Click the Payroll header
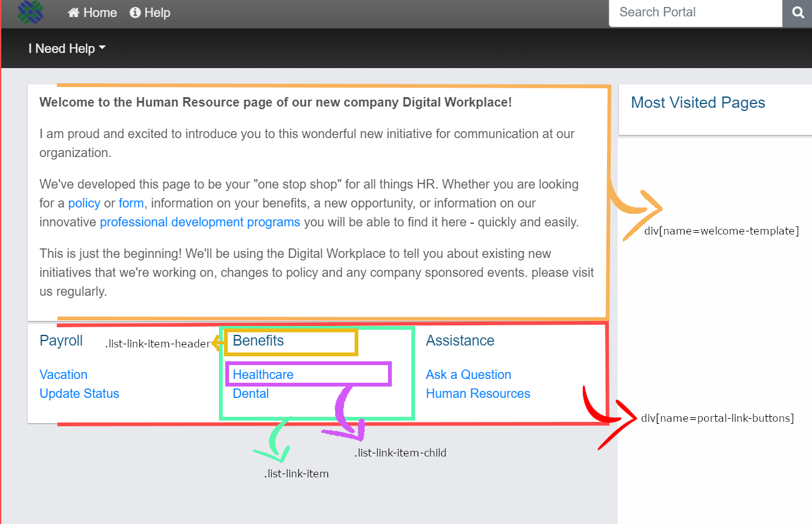812x524 pixels. (x=61, y=341)
